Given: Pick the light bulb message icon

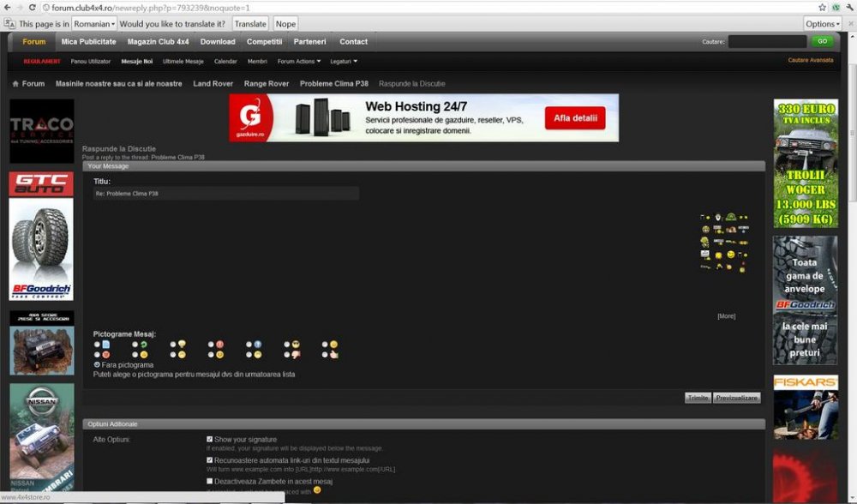Looking at the screenshot, I should pos(181,345).
